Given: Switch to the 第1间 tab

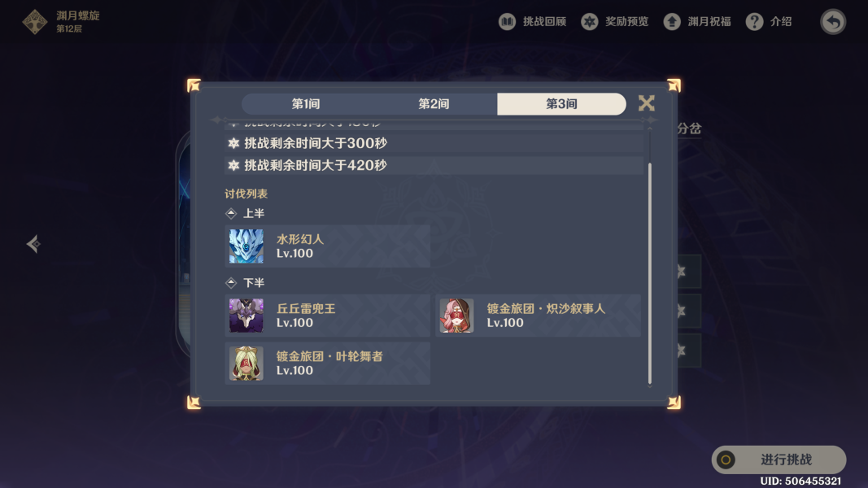Looking at the screenshot, I should click(306, 104).
